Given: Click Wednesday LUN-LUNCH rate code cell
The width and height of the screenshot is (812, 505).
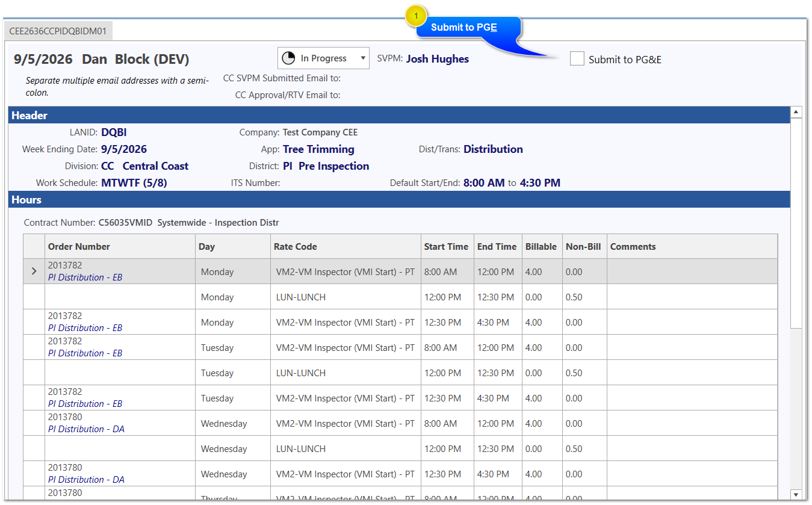Looking at the screenshot, I should coord(346,449).
